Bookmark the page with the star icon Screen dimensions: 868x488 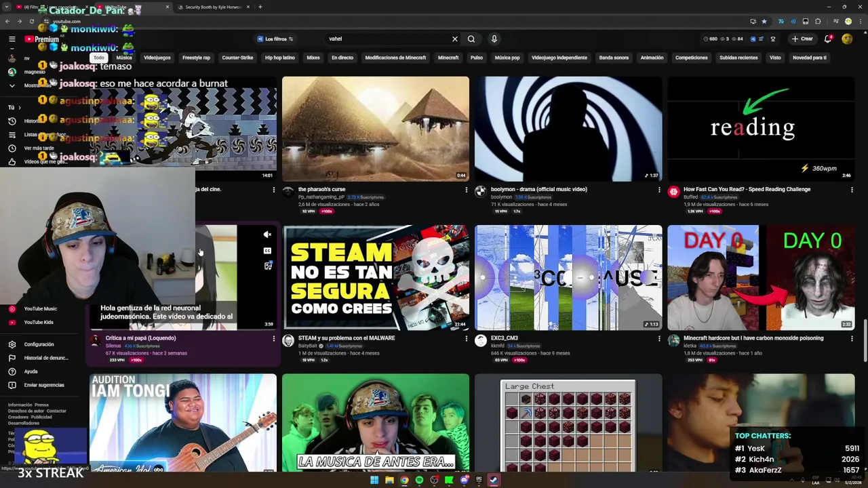pos(764,21)
